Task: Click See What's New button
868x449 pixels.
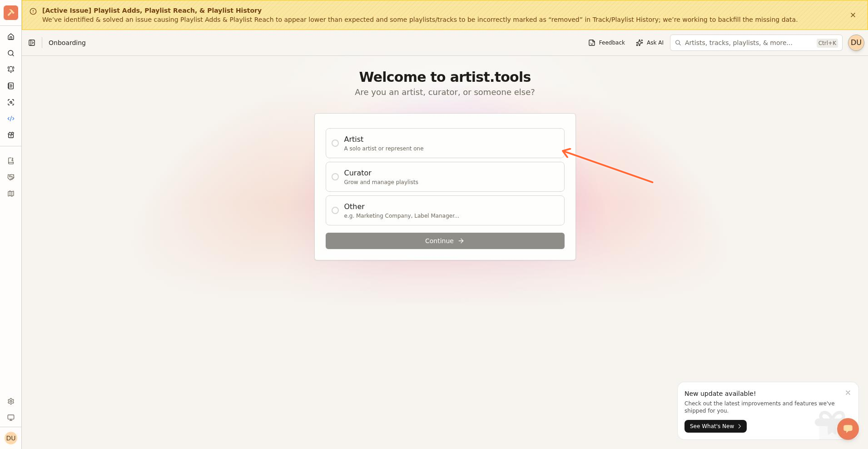Action: click(x=715, y=426)
